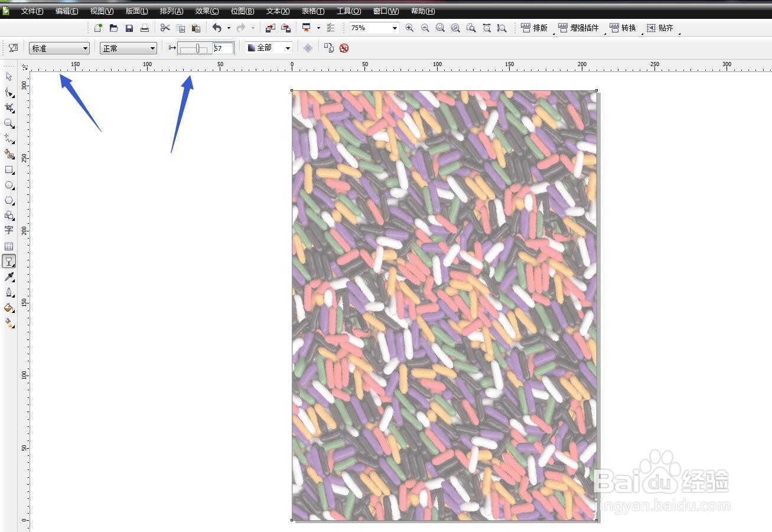772x532 pixels.
Task: Redo the last action
Action: pos(240,28)
